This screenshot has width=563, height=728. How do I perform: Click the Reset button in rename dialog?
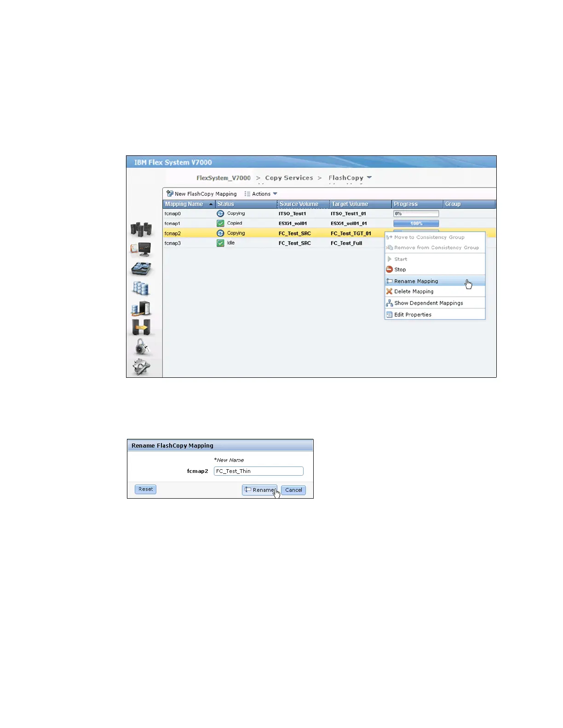pos(145,489)
